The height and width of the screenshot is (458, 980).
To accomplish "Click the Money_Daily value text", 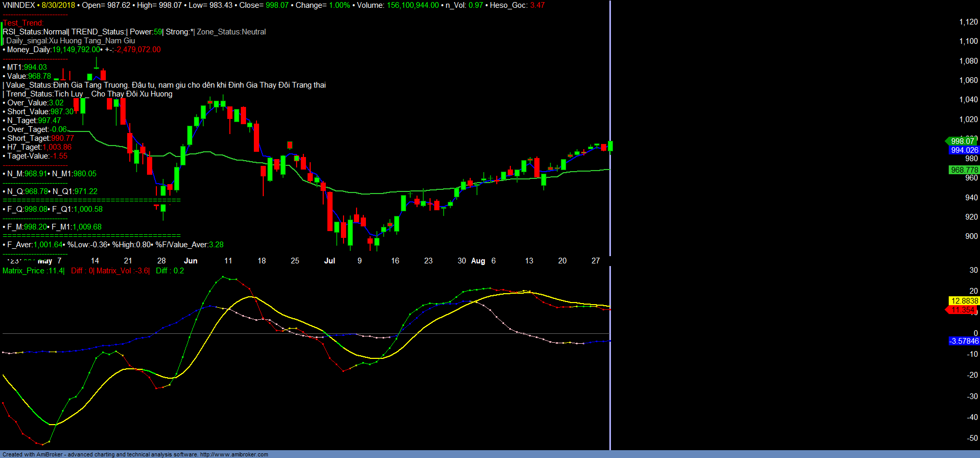I will (x=76, y=50).
